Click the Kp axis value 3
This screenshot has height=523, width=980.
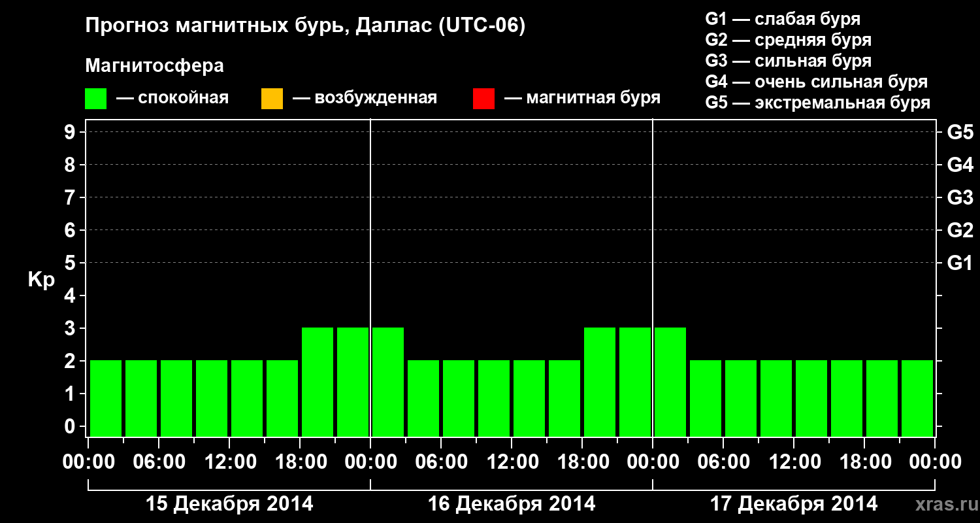coord(71,328)
